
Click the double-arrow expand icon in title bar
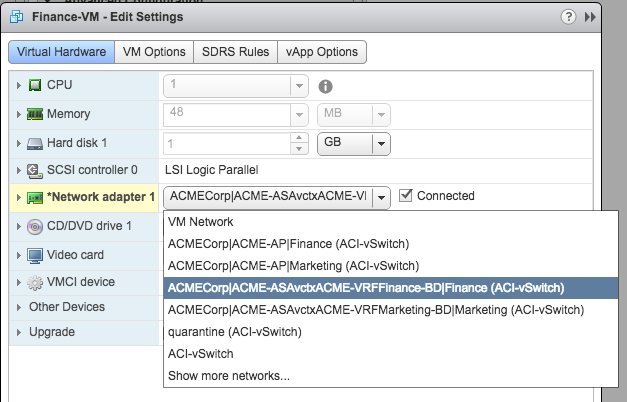coord(590,17)
